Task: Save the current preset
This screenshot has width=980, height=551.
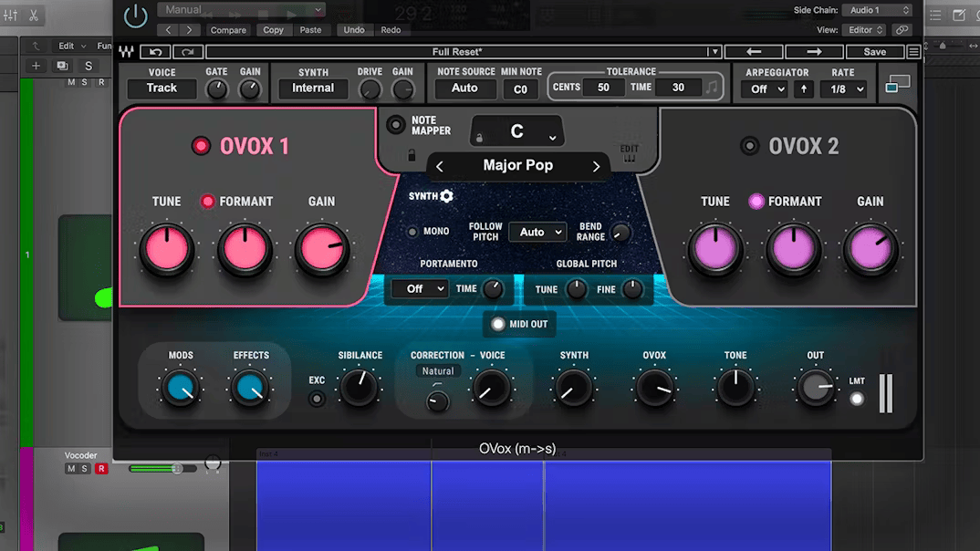Action: coord(874,52)
